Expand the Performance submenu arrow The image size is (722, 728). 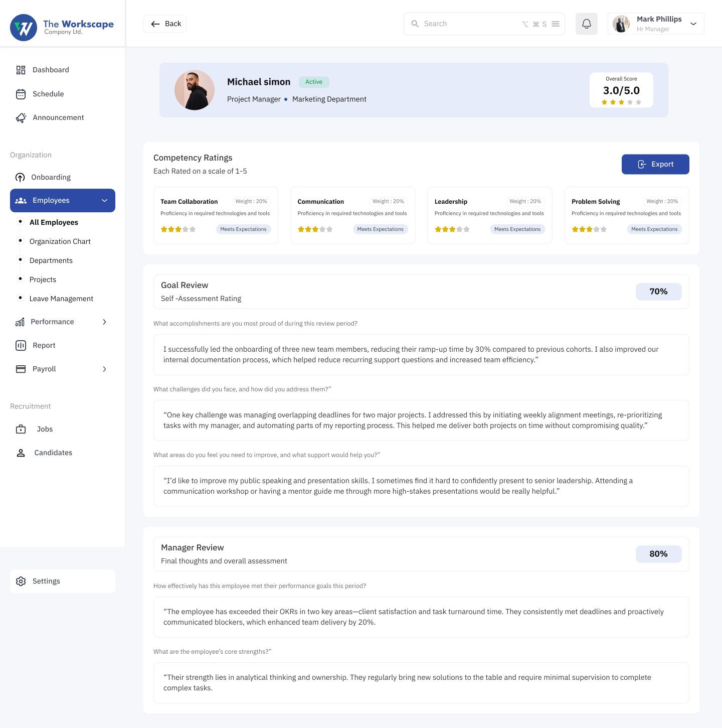(x=104, y=322)
